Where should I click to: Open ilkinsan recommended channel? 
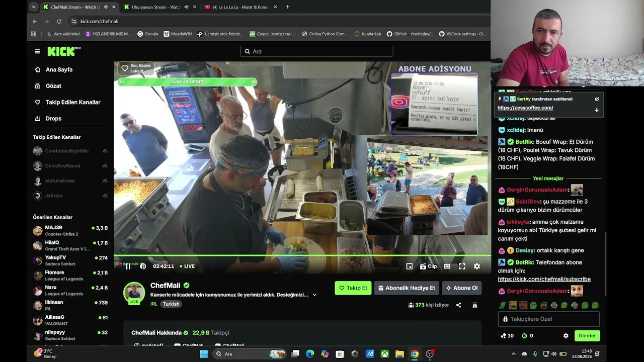tap(70, 305)
